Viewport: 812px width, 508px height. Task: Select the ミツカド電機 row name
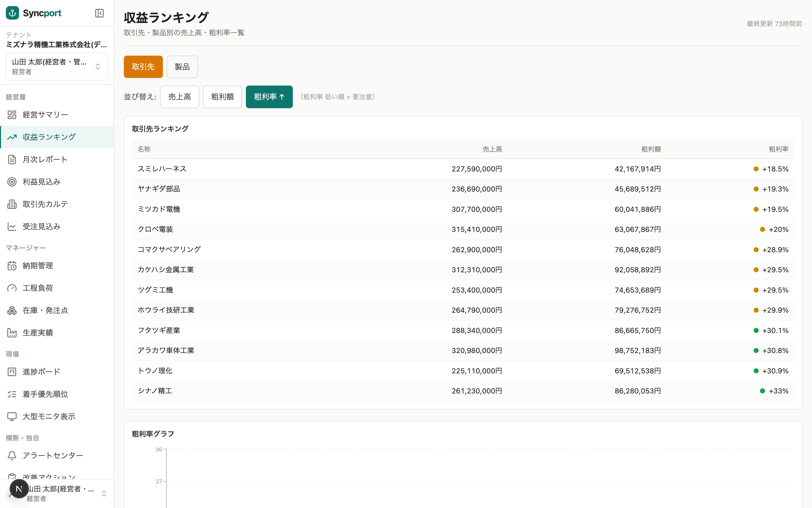[159, 209]
